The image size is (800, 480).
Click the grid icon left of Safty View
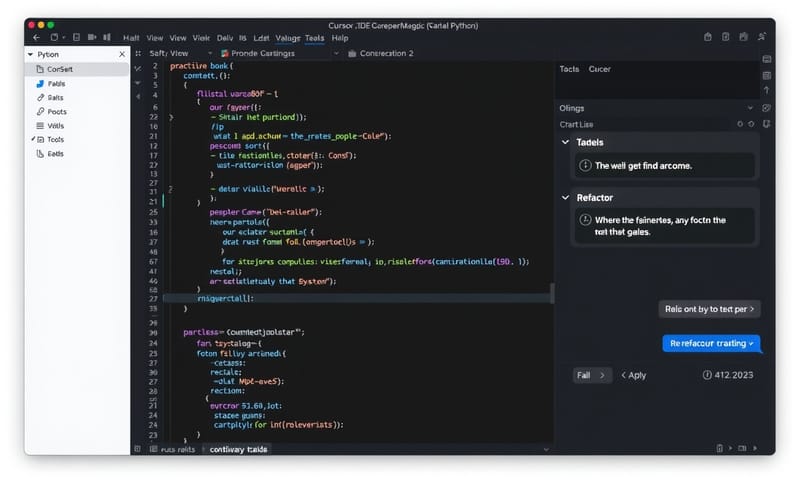[138, 53]
